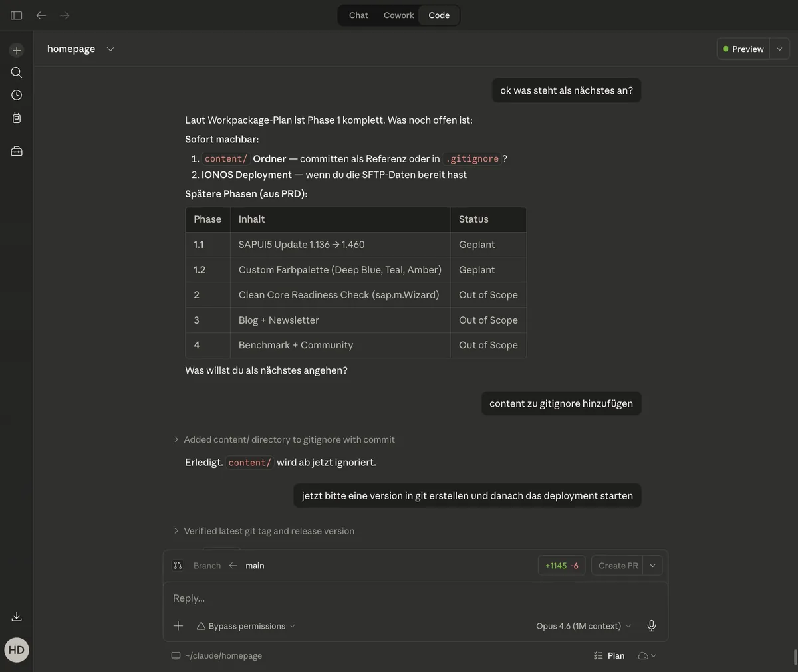Switch to the Chat tab
Viewport: 798px width, 672px height.
358,15
